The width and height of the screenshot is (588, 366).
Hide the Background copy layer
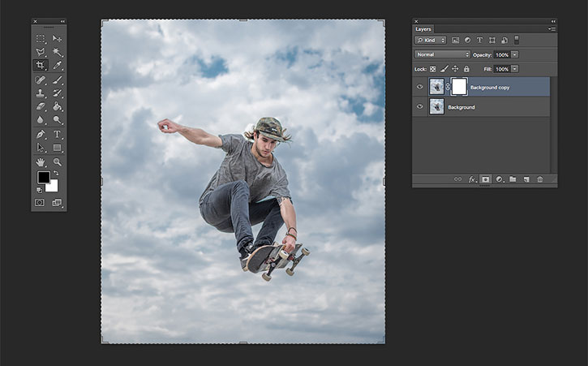pyautogui.click(x=419, y=87)
